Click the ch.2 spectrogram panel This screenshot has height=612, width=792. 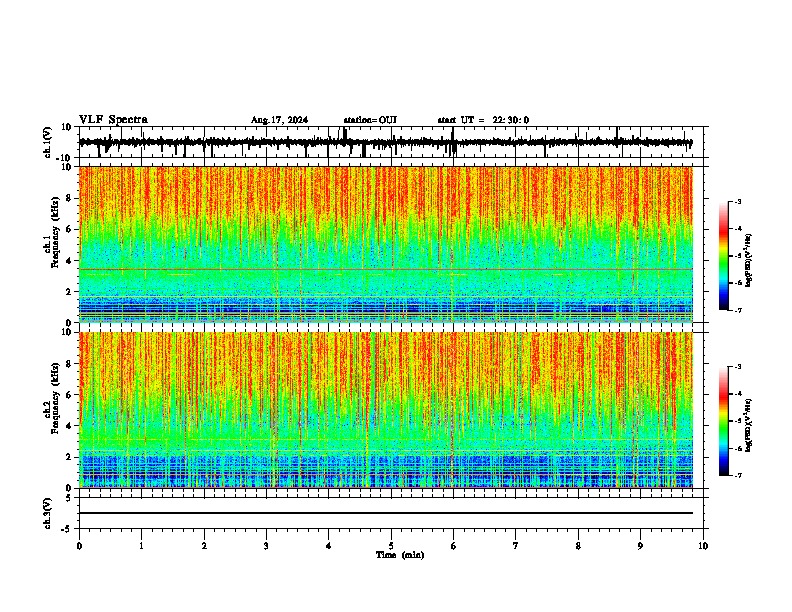pos(385,410)
